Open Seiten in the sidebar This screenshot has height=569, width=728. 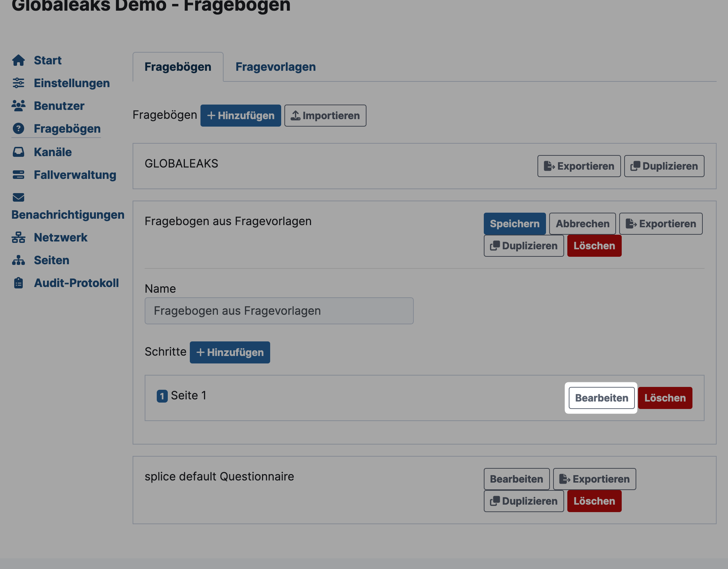52,260
